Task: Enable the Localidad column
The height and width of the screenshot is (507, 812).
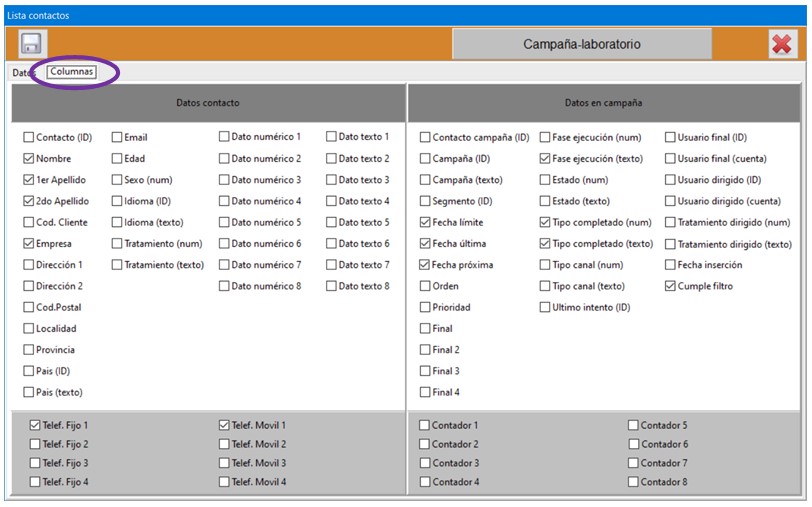Action: pyautogui.click(x=28, y=328)
